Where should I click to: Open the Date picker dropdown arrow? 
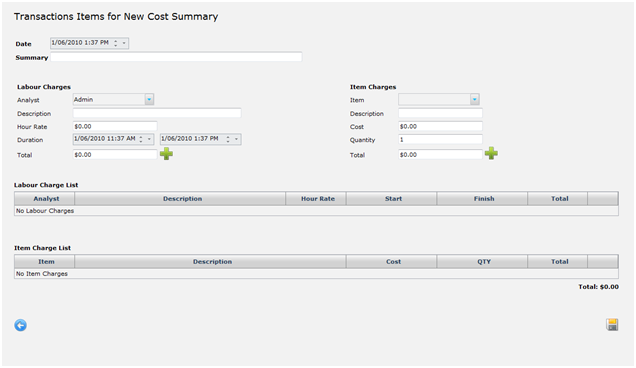tap(124, 43)
